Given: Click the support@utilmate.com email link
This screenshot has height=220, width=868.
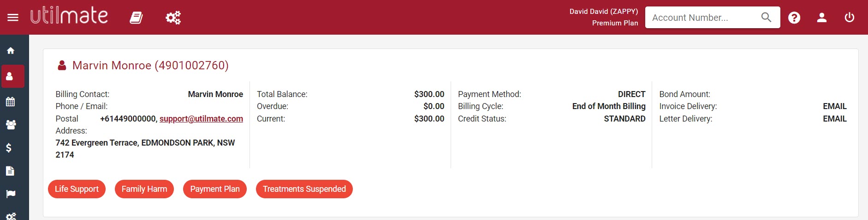Looking at the screenshot, I should 201,119.
